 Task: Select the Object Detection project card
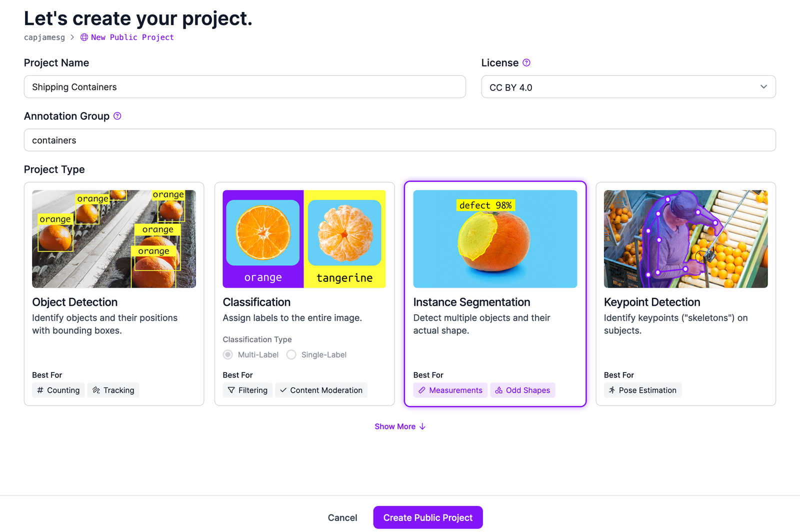point(114,294)
